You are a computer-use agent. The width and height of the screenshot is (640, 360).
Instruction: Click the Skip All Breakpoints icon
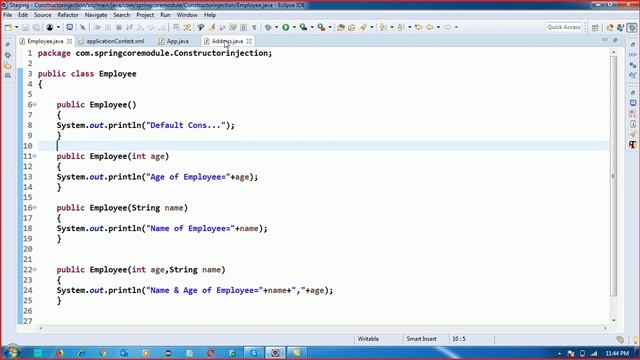pyautogui.click(x=83, y=27)
